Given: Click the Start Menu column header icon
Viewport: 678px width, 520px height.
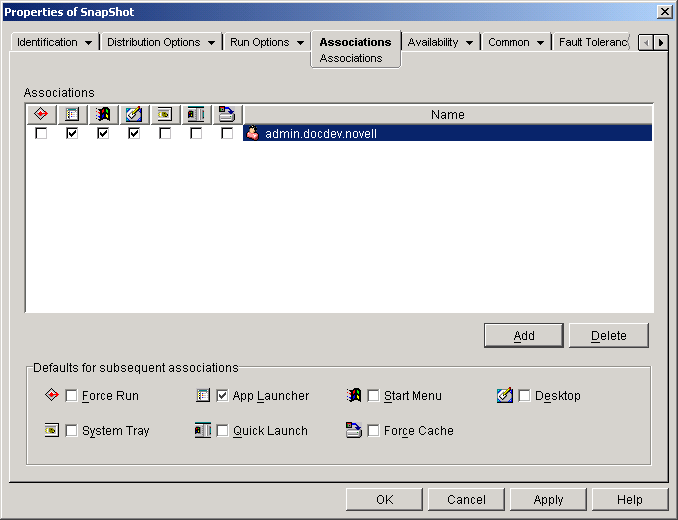Looking at the screenshot, I should tap(103, 115).
